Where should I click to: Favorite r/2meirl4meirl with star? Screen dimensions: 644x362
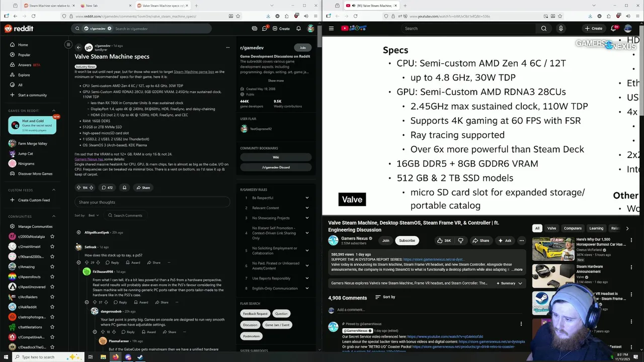tap(52, 246)
